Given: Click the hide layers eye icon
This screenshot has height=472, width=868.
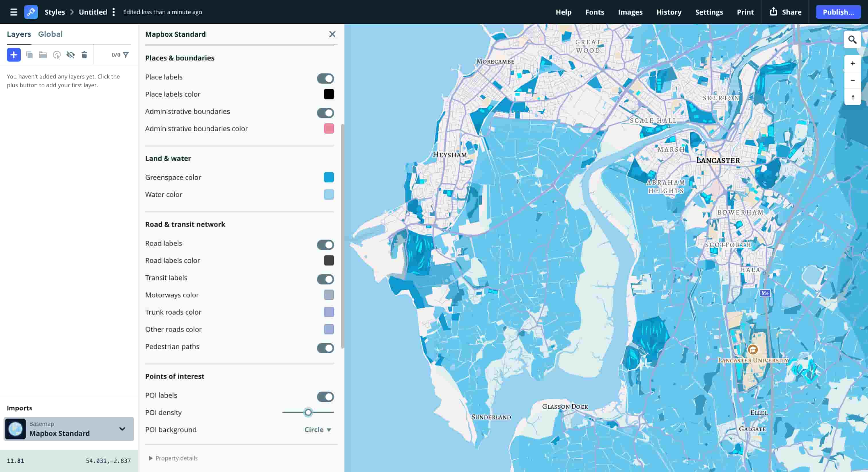Looking at the screenshot, I should [x=70, y=54].
